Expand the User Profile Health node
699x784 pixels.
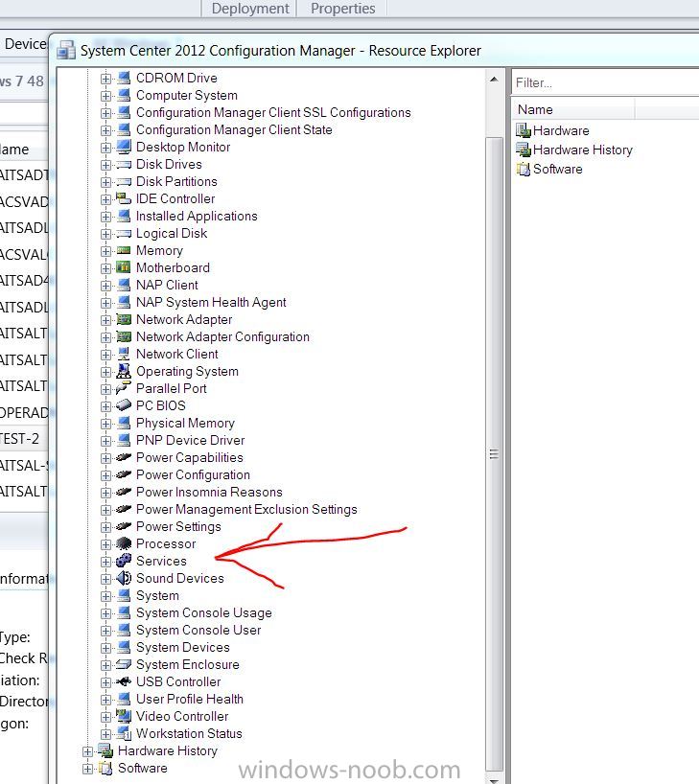[x=105, y=700]
